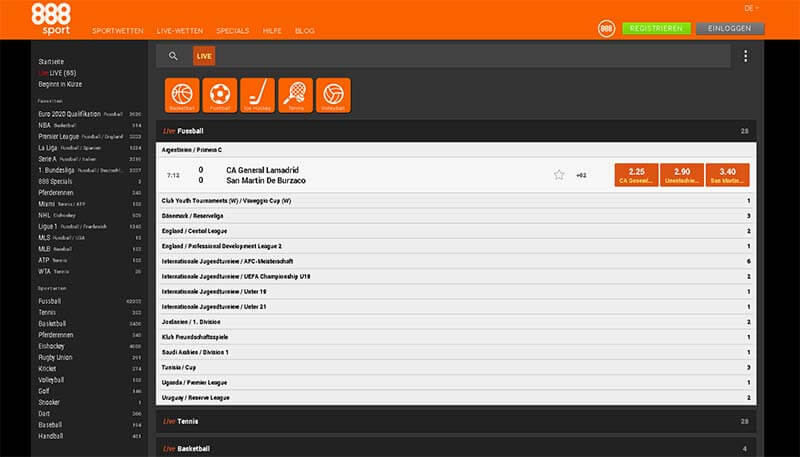Favorite the CA General Lamadrid match star
The width and height of the screenshot is (800, 457).
559,175
